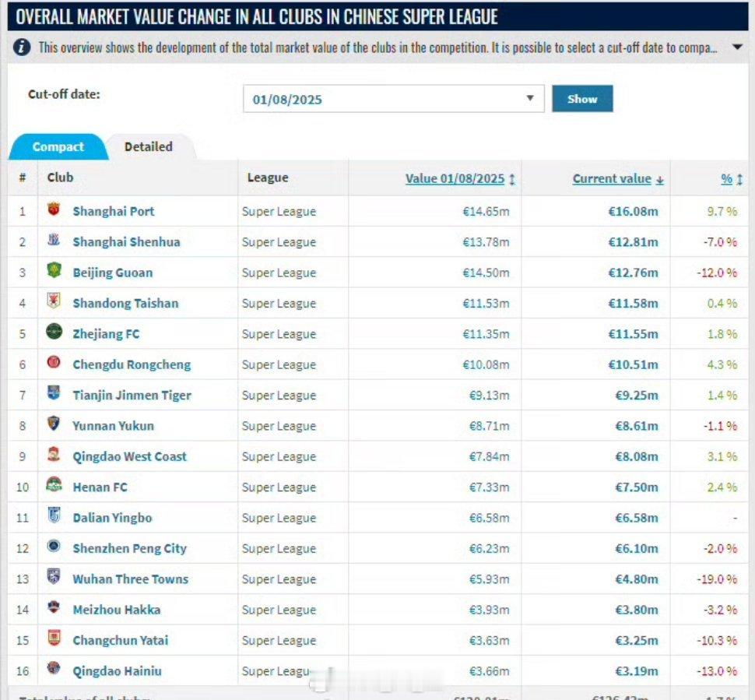This screenshot has width=755, height=700.
Task: Click Shanghai Shenhua's Super League cell
Action: click(279, 242)
